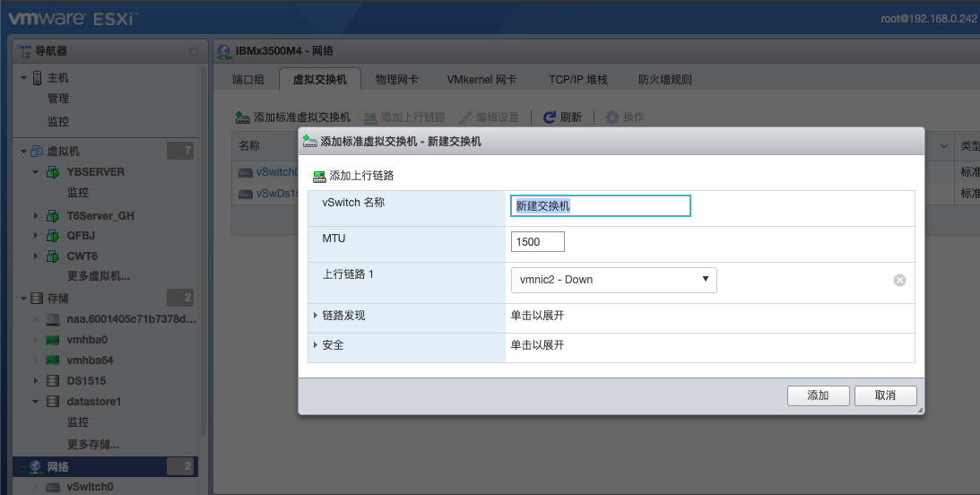Cancel the dialog with 取消 button

885,395
